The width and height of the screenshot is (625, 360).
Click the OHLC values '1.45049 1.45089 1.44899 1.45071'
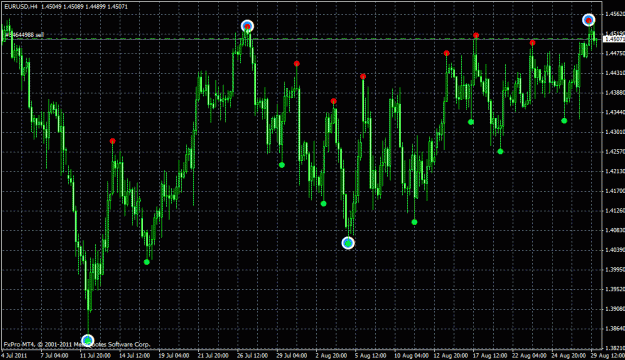[x=85, y=7]
